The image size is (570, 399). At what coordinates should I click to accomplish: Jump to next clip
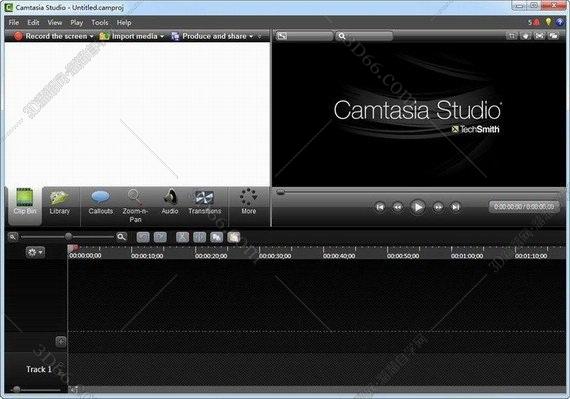pyautogui.click(x=455, y=207)
